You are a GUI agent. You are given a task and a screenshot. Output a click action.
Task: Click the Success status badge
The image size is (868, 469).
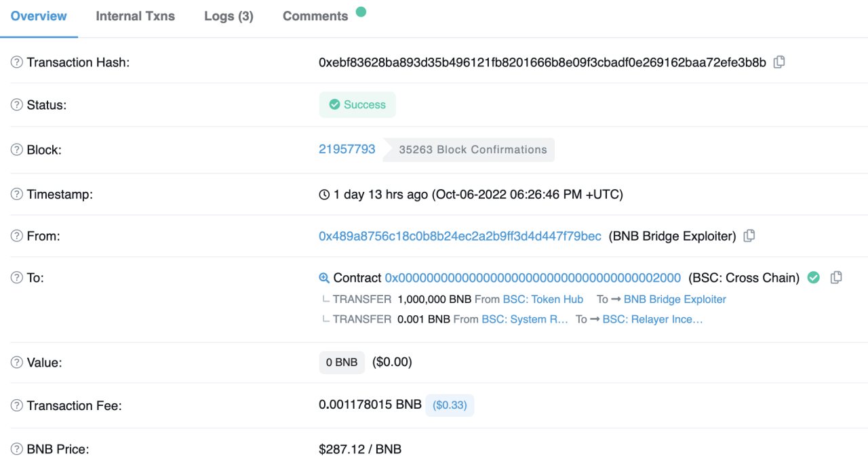[x=357, y=105]
